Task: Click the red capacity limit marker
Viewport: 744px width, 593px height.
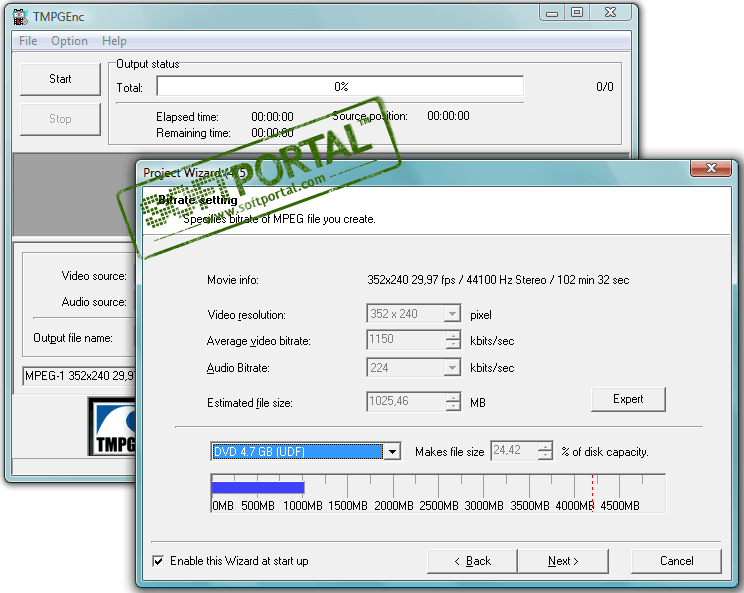Action: pyautogui.click(x=592, y=491)
